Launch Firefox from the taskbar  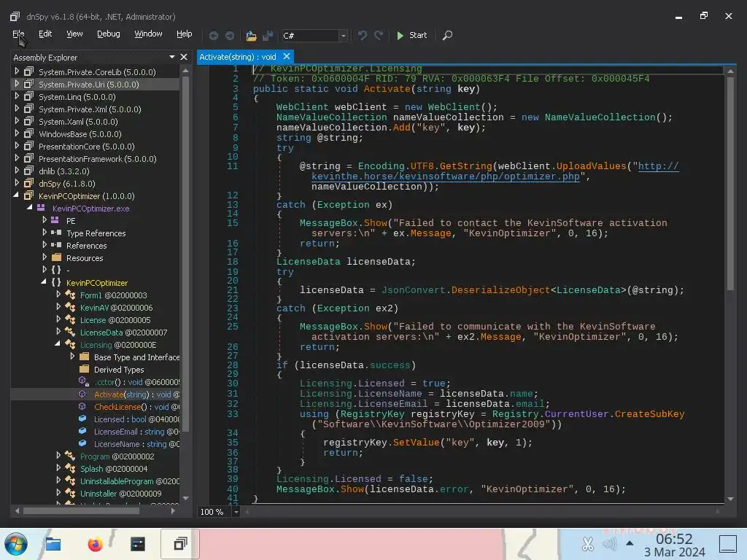point(96,544)
